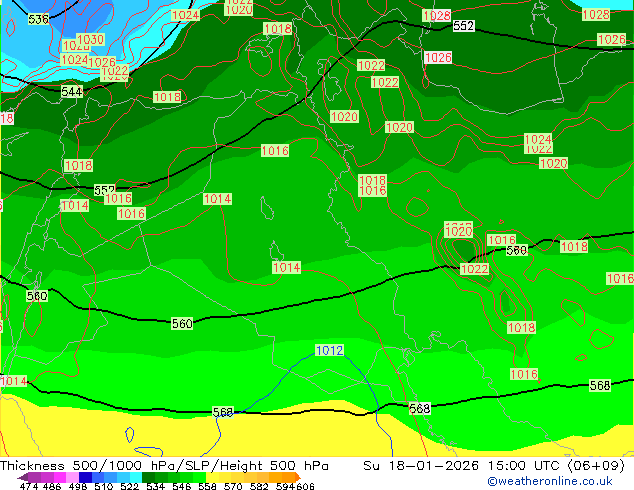This screenshot has width=634, height=490.
Task: Click the '594' legend value
Action: pos(285,486)
